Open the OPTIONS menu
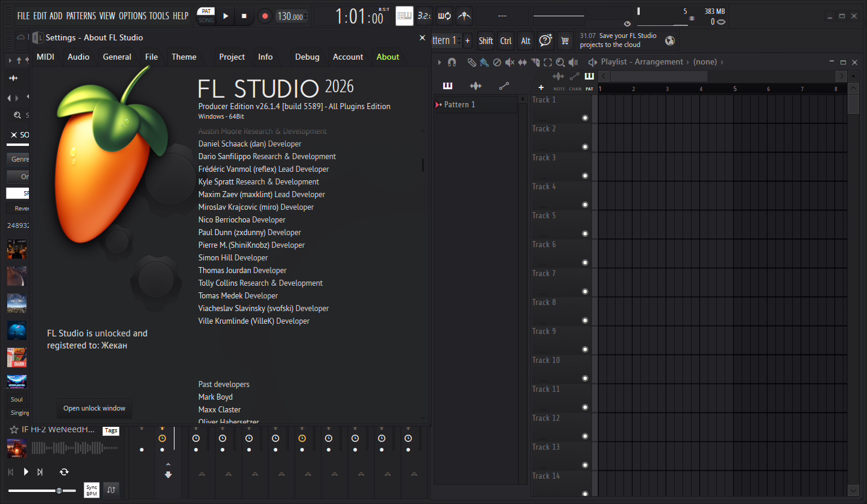867x504 pixels. point(133,16)
